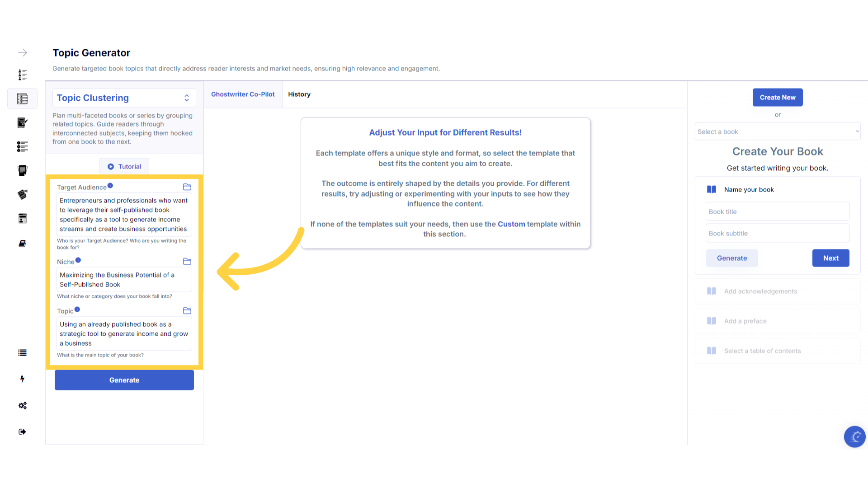868x488 pixels.
Task: Click the lightning bolt icon in sidebar
Action: point(23,379)
